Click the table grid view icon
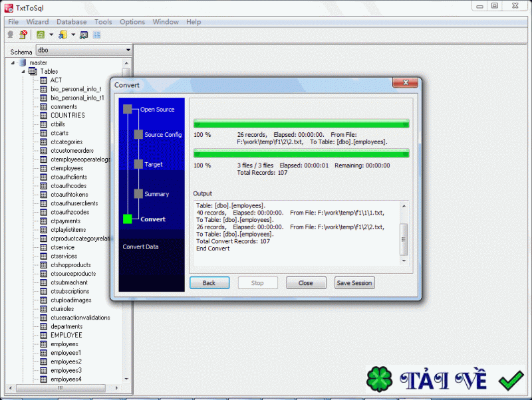 (x=96, y=34)
